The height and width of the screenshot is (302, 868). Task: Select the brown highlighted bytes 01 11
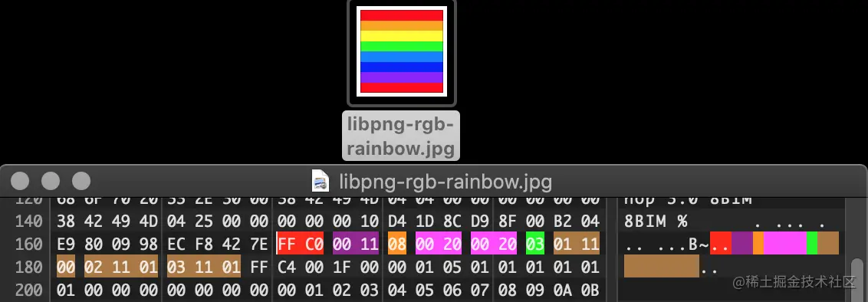point(577,244)
